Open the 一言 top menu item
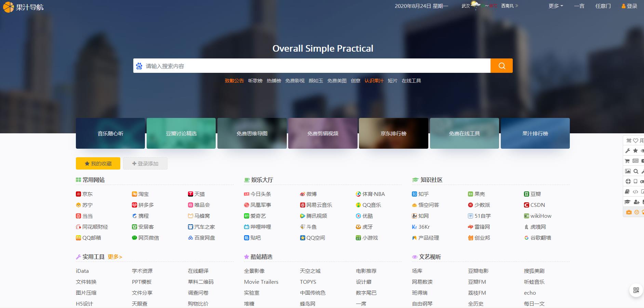 579,6
